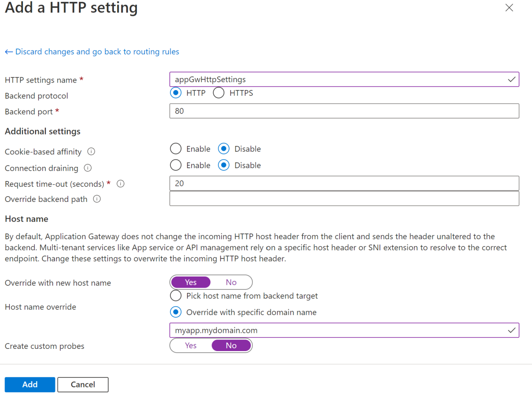
Task: Click the Cancel button
Action: [x=82, y=384]
